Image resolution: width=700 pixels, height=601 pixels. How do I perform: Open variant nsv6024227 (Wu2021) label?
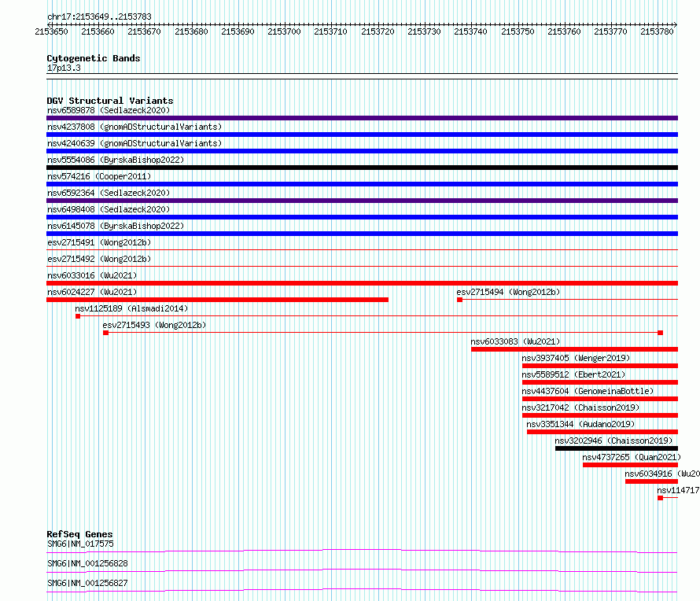click(92, 292)
